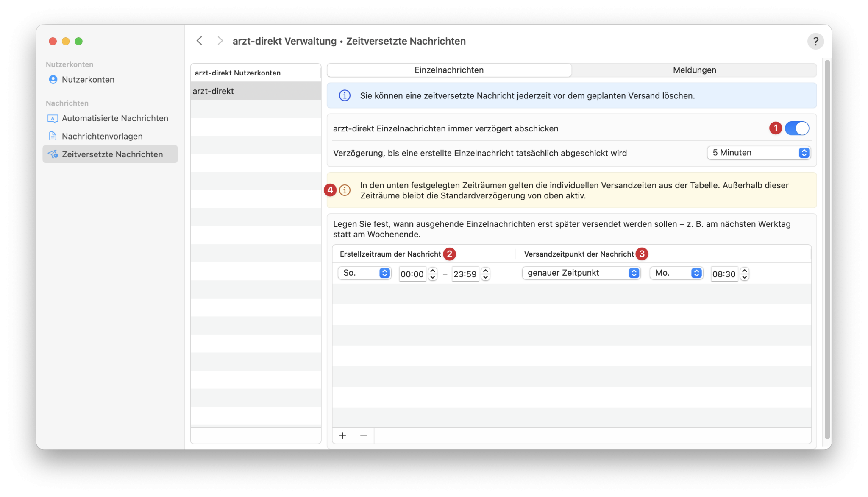Viewport: 868px width, 497px height.
Task: Click the 08:30 send time field
Action: [x=724, y=274]
